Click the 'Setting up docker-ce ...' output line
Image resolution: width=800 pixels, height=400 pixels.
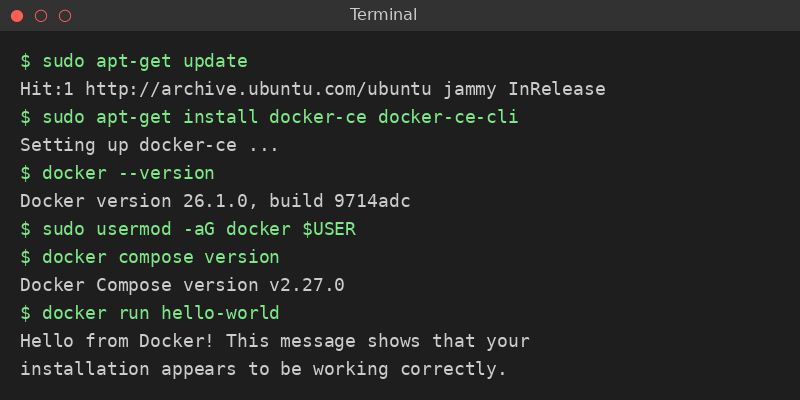coord(149,145)
